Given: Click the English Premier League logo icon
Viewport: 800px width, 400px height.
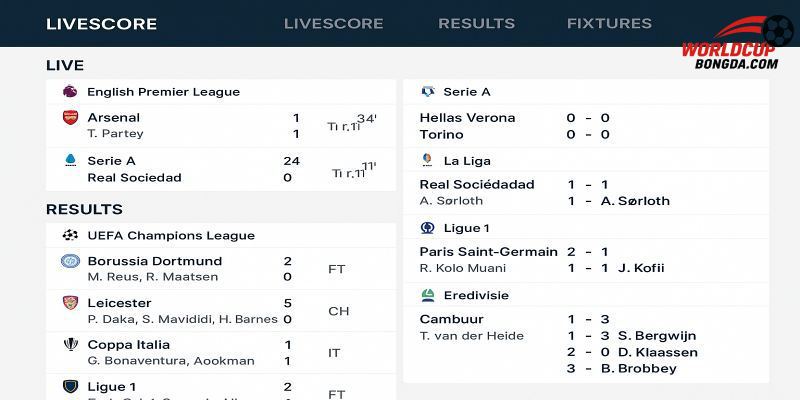Looking at the screenshot, I should [x=70, y=91].
